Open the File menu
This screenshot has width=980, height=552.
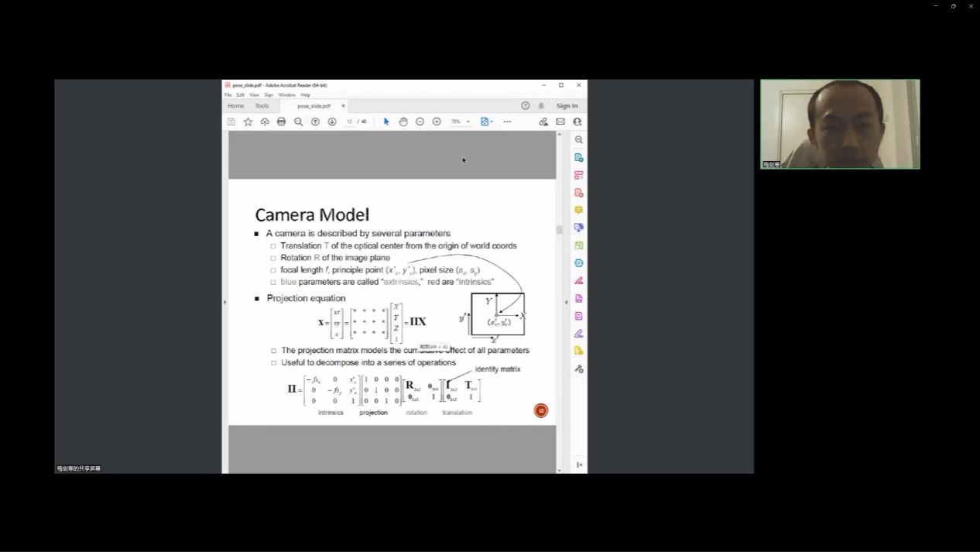click(x=228, y=94)
